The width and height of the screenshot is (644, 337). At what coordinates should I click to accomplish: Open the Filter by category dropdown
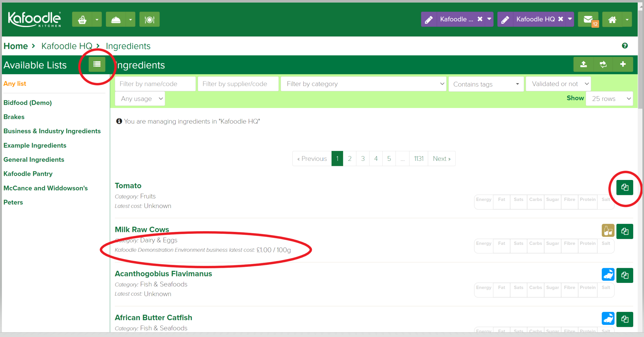point(363,84)
